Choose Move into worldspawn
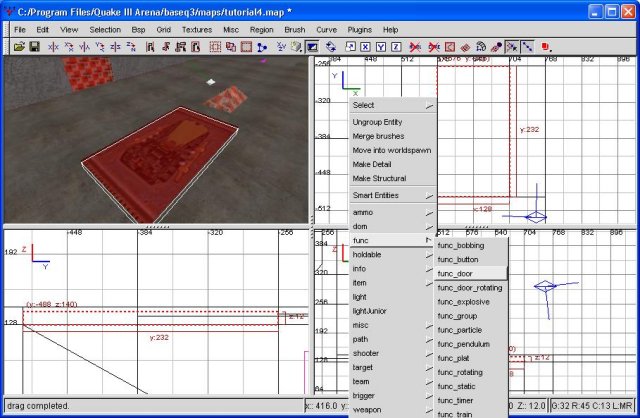The image size is (640, 418). tap(392, 150)
